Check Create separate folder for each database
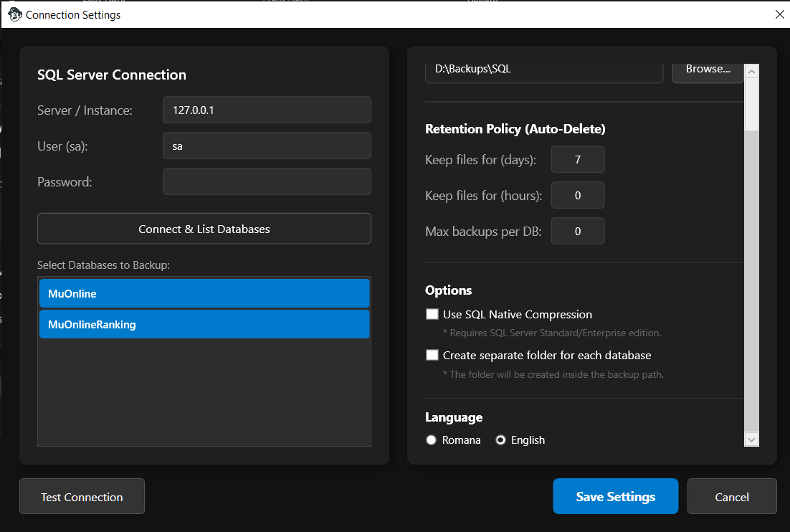 (x=432, y=355)
